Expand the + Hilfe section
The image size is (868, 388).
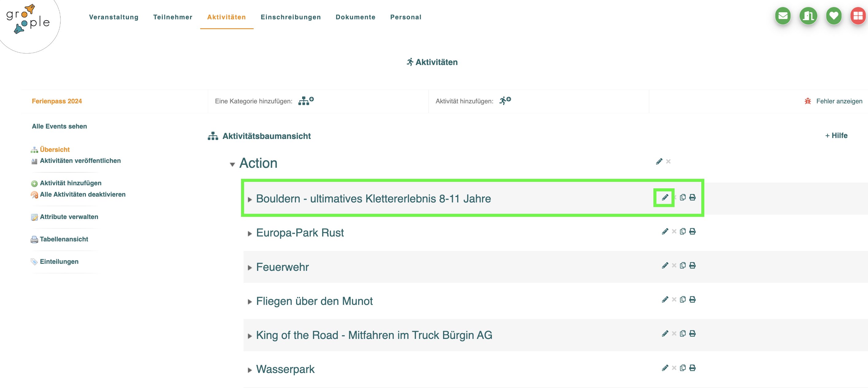(836, 136)
